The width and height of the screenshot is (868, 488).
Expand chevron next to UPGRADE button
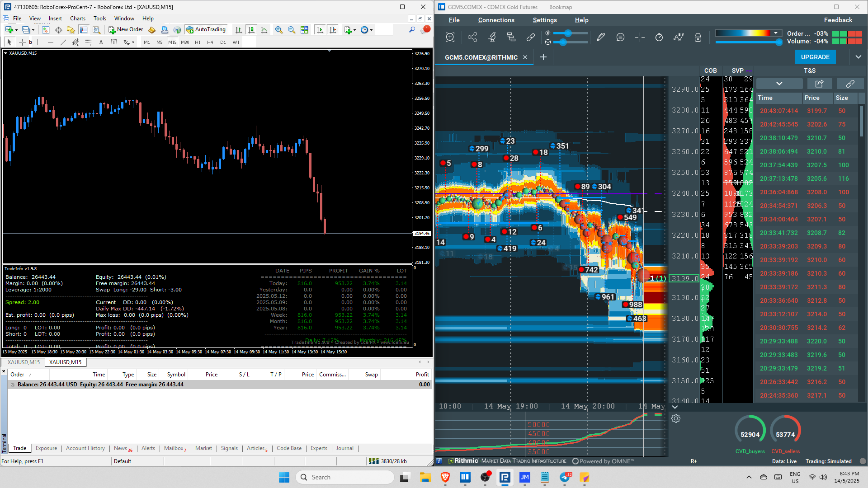858,57
